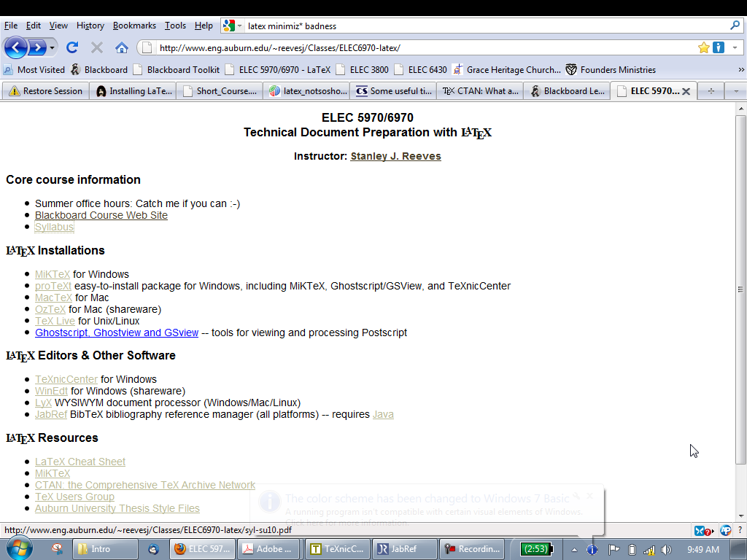Open Auburn University Thesis Style Files link
Viewport: 747px width, 560px height.
coord(117,508)
